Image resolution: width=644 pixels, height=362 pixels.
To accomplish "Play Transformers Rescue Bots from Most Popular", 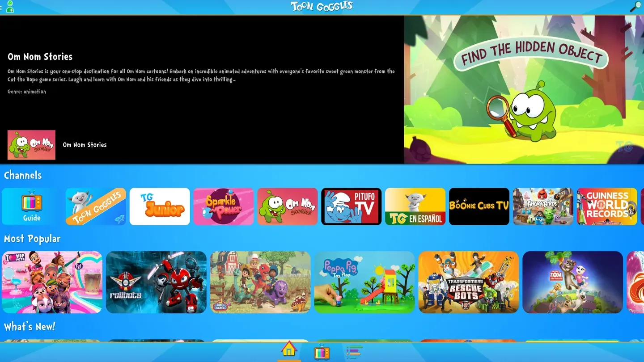I will point(468,282).
